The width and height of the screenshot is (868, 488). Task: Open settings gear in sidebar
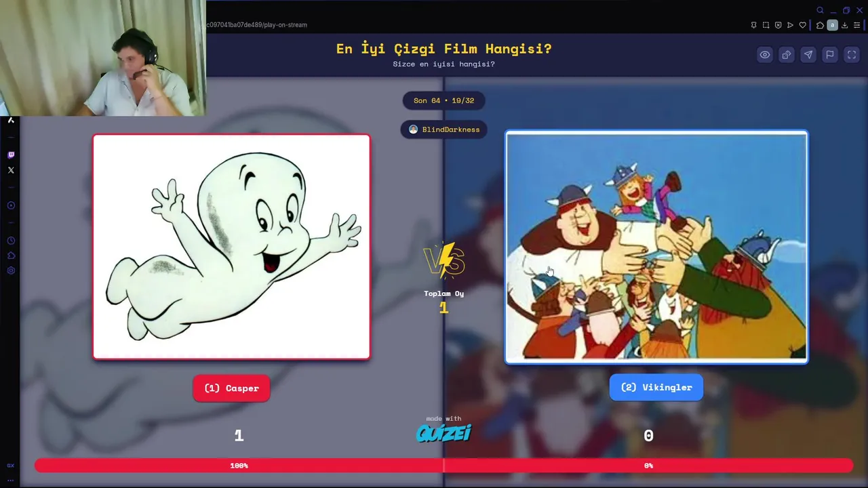pyautogui.click(x=11, y=270)
